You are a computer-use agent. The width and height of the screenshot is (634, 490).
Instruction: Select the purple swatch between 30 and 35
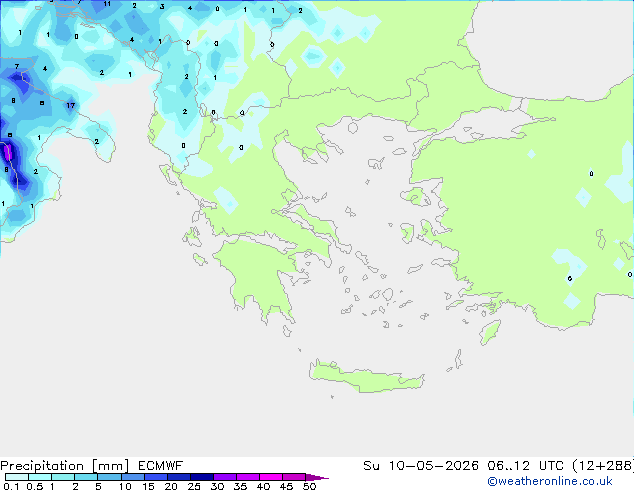225,477
